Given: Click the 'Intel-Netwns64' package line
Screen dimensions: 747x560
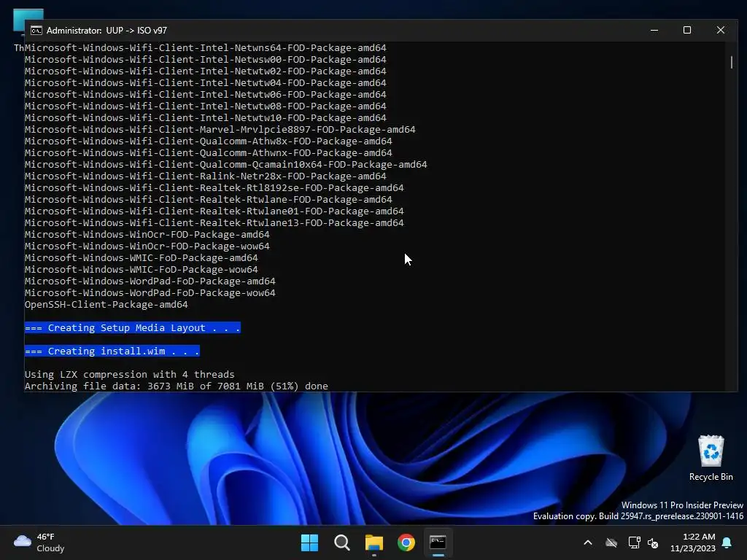Looking at the screenshot, I should pos(205,47).
